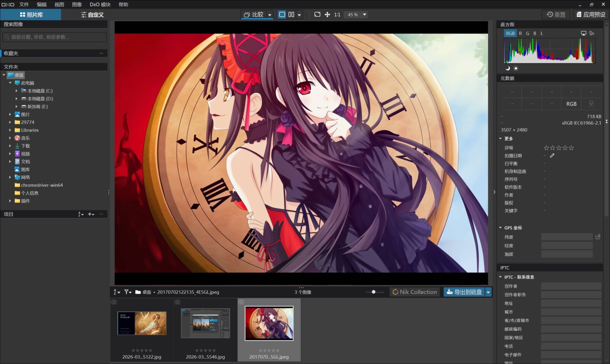Viewport: 610px width, 364px height.
Task: Switch to the Customize tab
Action: [92, 15]
